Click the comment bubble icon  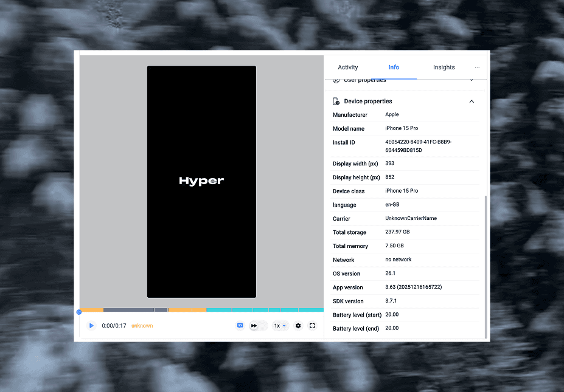(x=240, y=326)
